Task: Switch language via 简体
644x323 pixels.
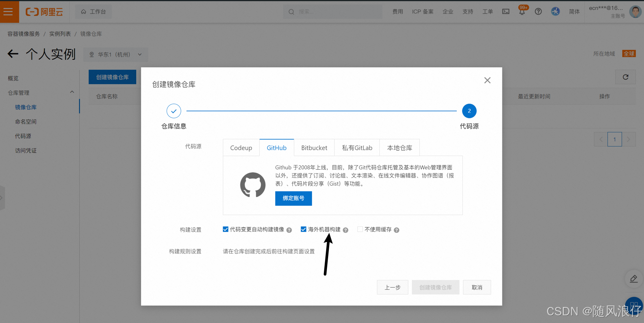Action: [x=574, y=12]
